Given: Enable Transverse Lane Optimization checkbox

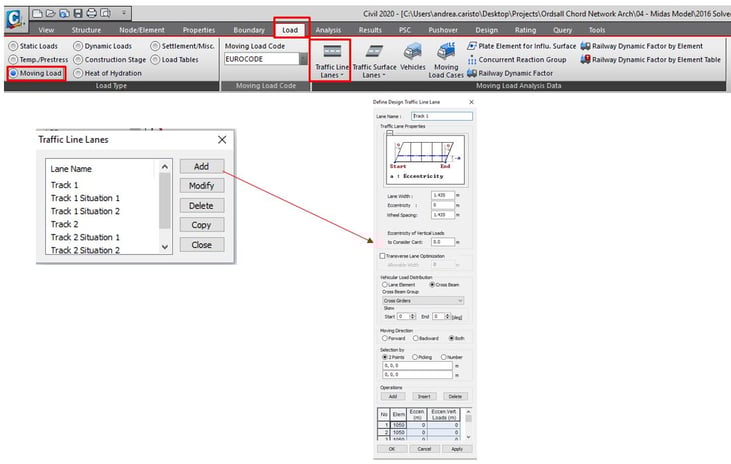Looking at the screenshot, I should coord(382,256).
